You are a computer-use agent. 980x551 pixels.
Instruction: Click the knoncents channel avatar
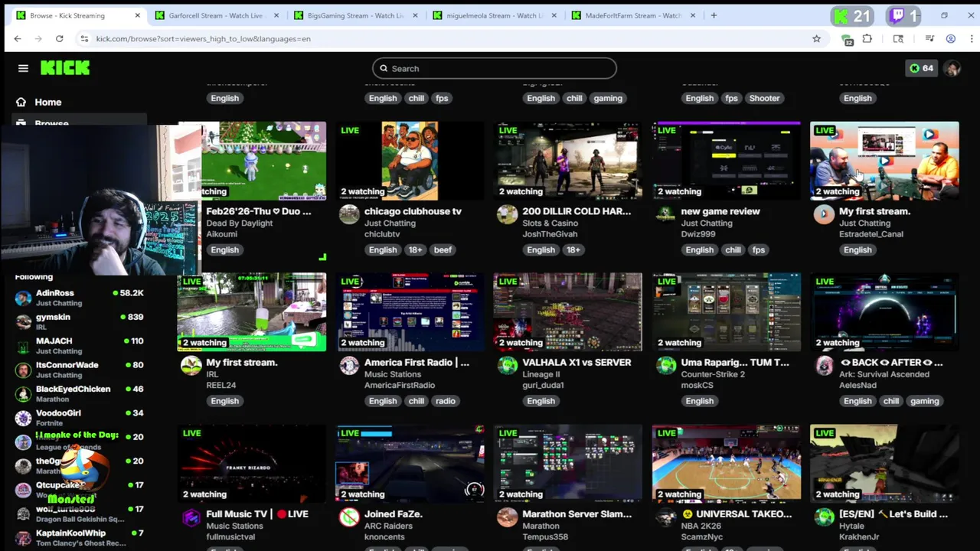point(349,517)
